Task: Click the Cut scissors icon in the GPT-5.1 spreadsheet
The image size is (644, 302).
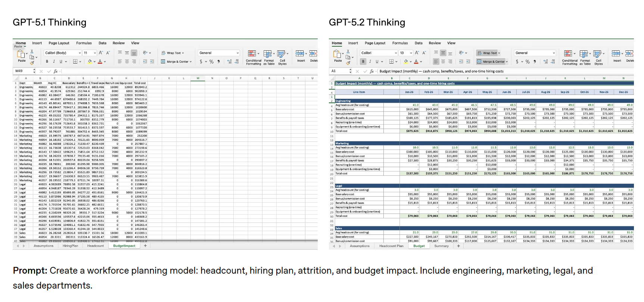Action: (32, 52)
